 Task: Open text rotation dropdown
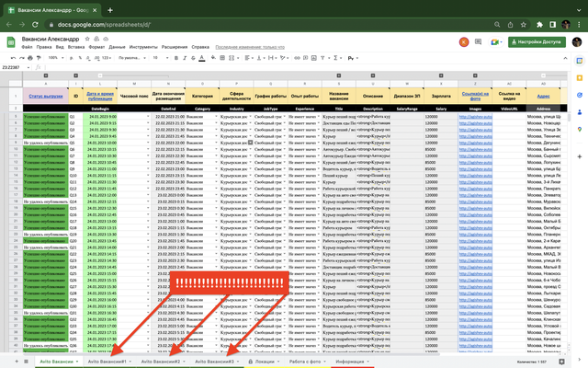pos(285,58)
